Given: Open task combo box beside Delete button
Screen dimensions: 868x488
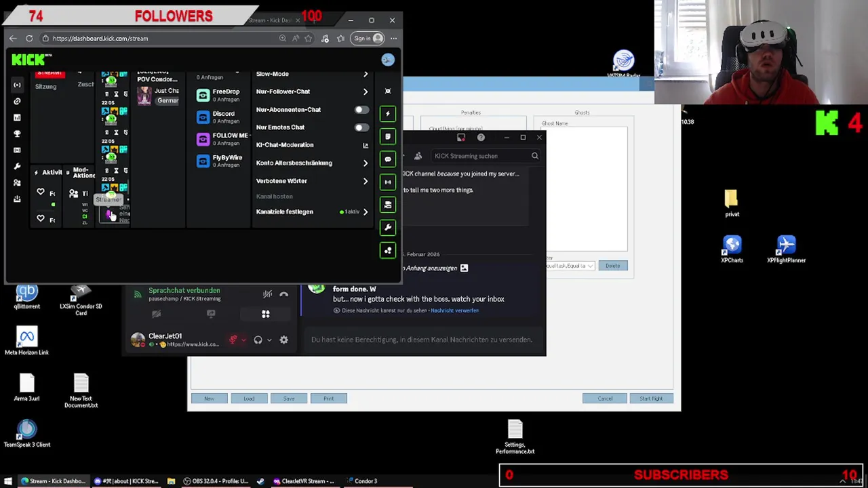Looking at the screenshot, I should [x=570, y=266].
